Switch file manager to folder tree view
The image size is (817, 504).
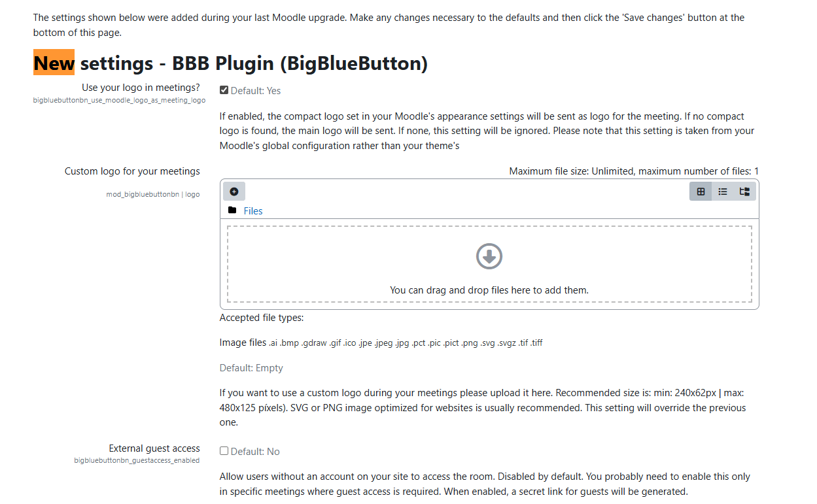coord(744,192)
